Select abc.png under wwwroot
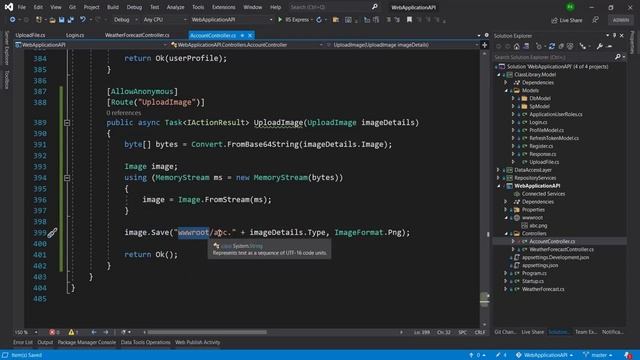The image size is (640, 360). 538,226
